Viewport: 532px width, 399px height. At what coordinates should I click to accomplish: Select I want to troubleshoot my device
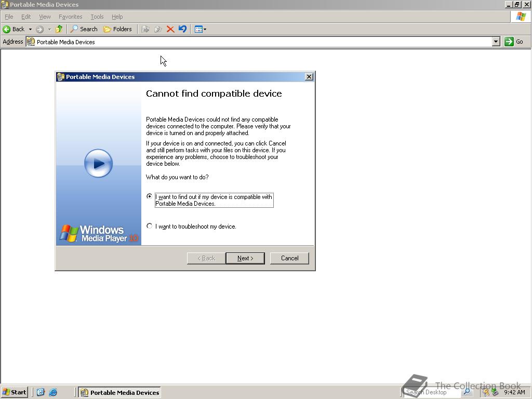point(149,226)
